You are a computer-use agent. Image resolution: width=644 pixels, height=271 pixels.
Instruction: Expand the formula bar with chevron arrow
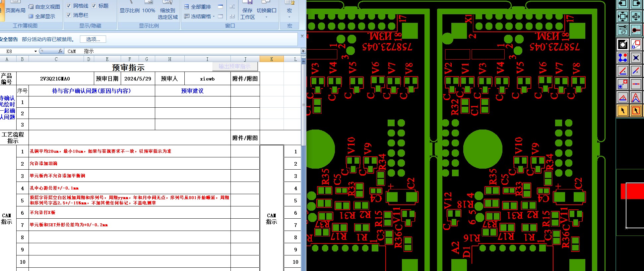click(303, 51)
